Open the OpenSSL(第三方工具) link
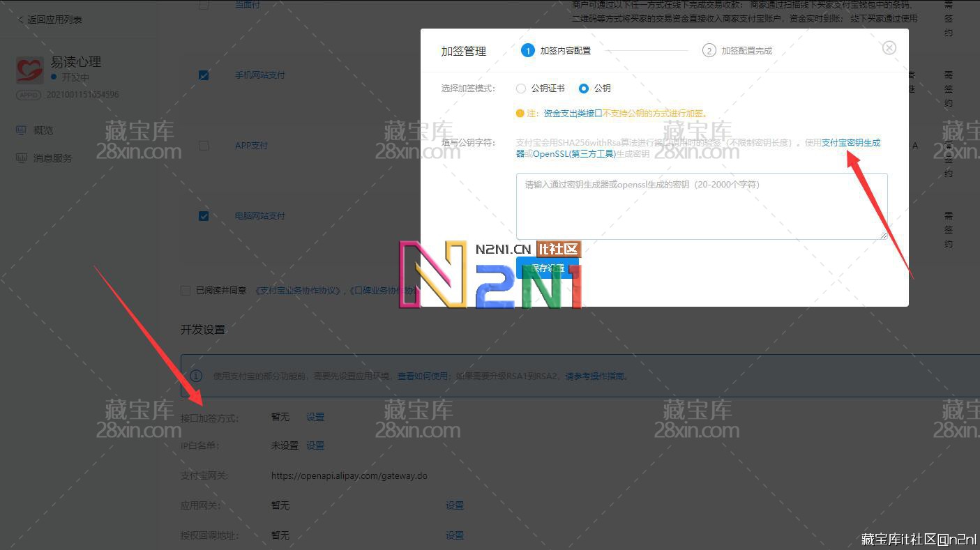This screenshot has width=980, height=550. (x=574, y=154)
